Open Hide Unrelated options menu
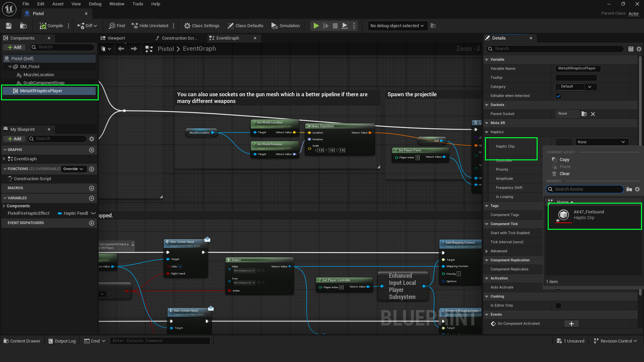644x362 pixels. pyautogui.click(x=174, y=26)
